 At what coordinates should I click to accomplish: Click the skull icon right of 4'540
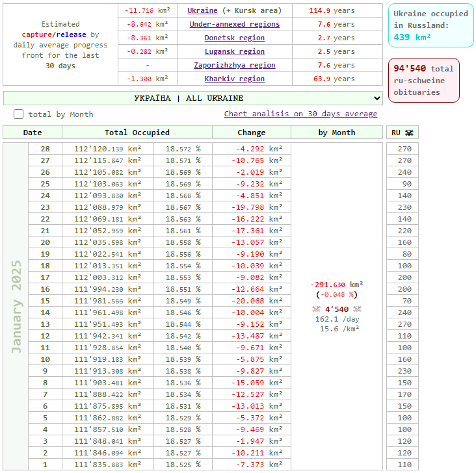click(357, 309)
